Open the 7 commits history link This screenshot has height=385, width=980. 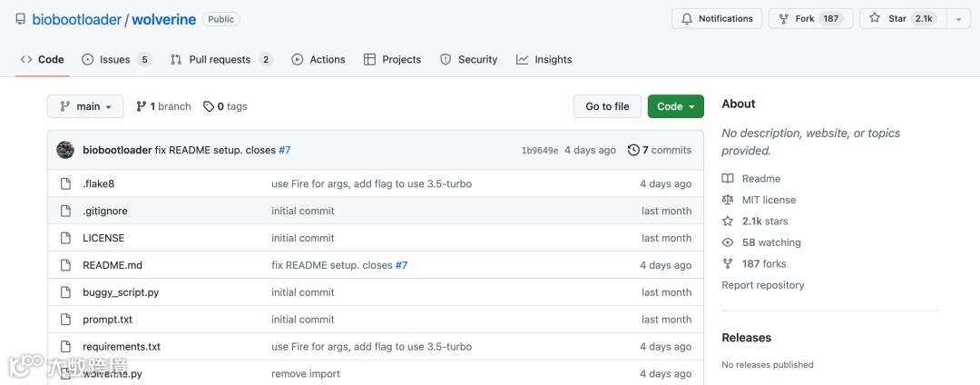(x=660, y=150)
